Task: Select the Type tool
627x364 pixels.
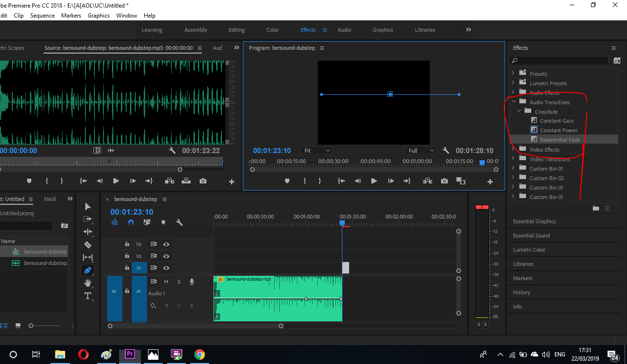Action: pos(88,296)
